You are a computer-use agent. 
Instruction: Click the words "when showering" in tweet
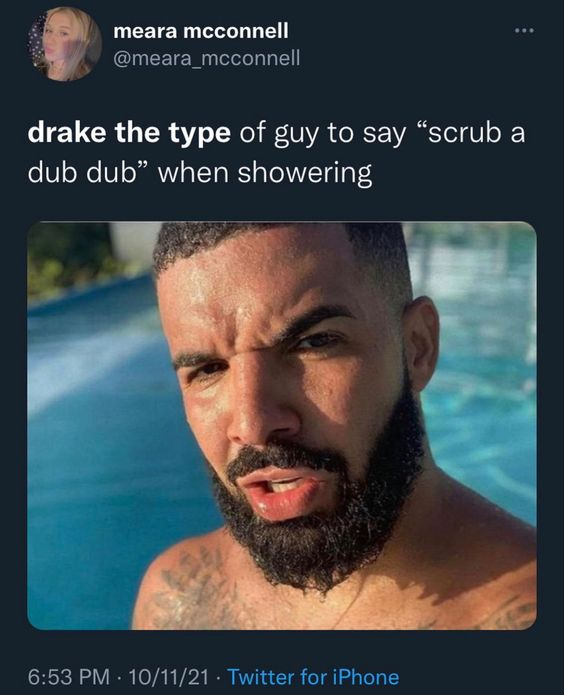pos(265,174)
